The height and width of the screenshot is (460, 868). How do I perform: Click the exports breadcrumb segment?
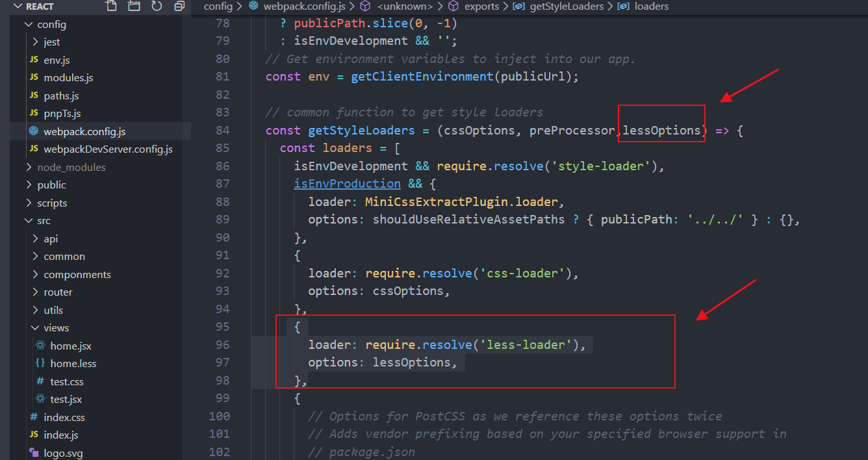click(481, 6)
